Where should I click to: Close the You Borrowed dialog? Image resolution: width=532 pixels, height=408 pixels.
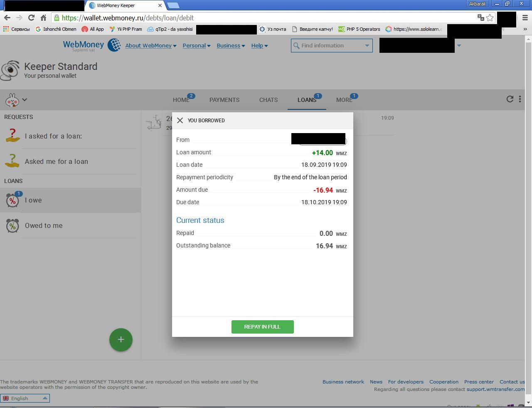tap(180, 121)
